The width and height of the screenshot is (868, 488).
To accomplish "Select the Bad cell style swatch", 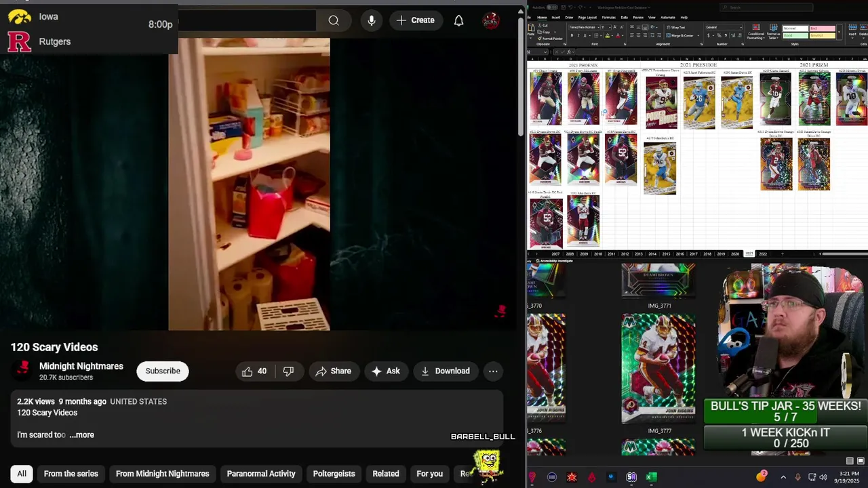I will pos(823,28).
